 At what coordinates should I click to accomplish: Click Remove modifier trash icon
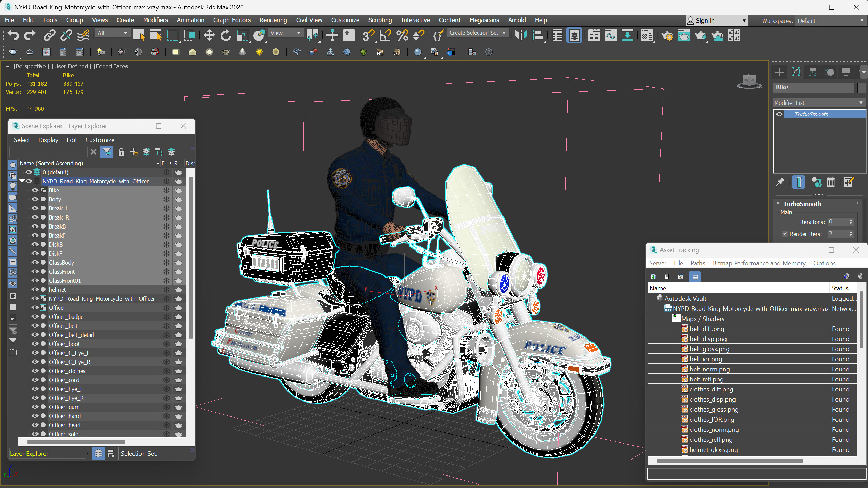pyautogui.click(x=830, y=182)
